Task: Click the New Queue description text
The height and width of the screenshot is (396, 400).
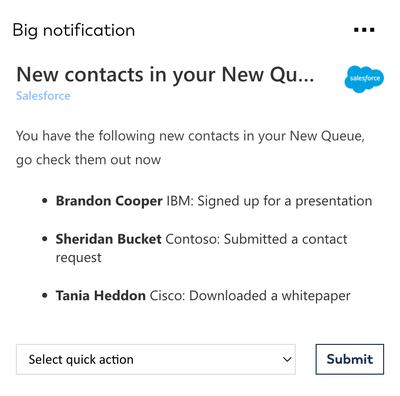Action: pos(190,148)
